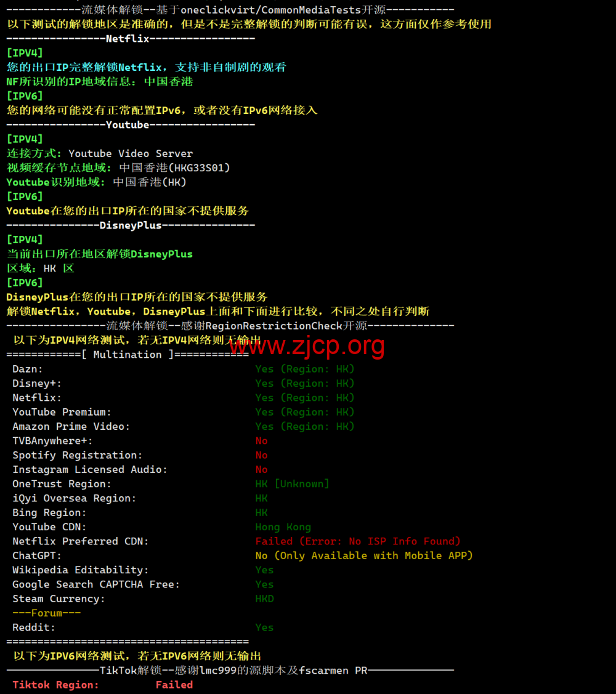Select the CommonMediaTests header line

tap(230, 10)
